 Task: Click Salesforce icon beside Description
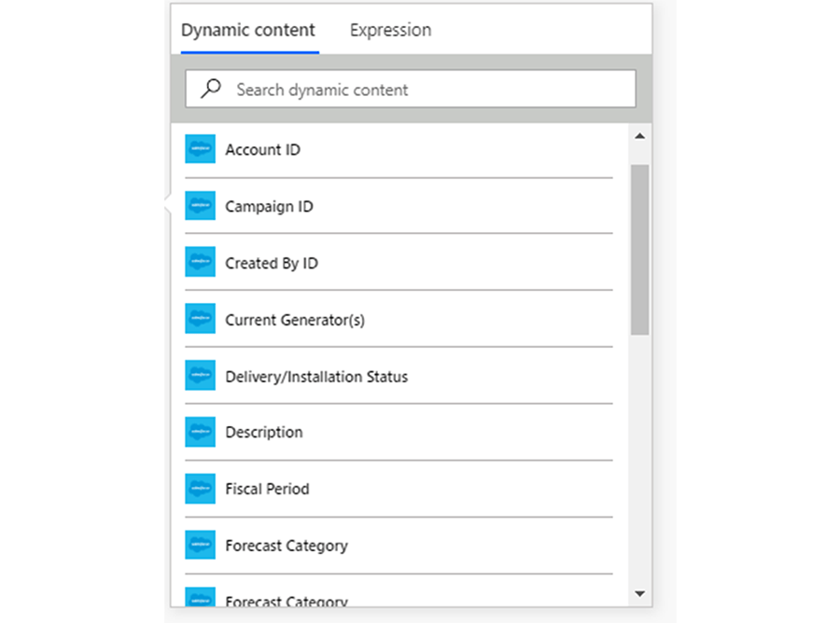click(x=200, y=432)
